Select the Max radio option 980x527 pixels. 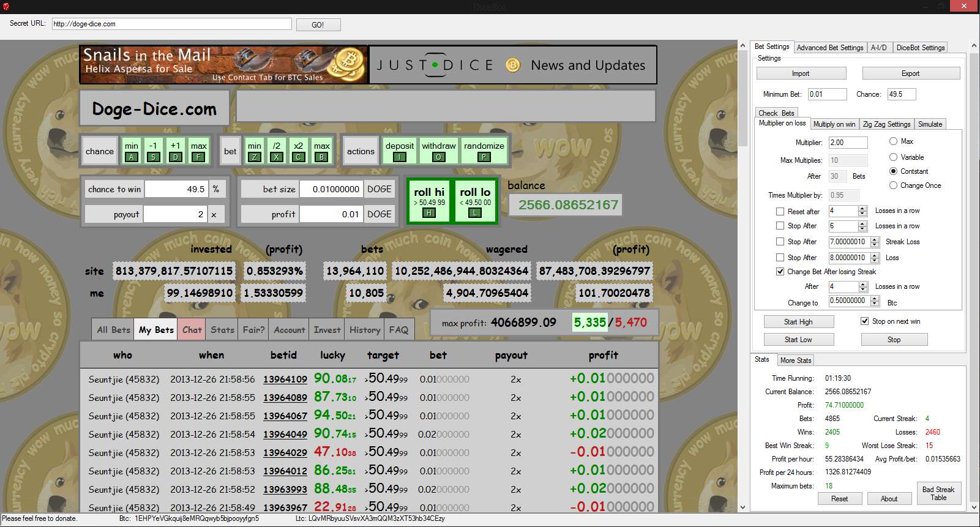point(893,141)
